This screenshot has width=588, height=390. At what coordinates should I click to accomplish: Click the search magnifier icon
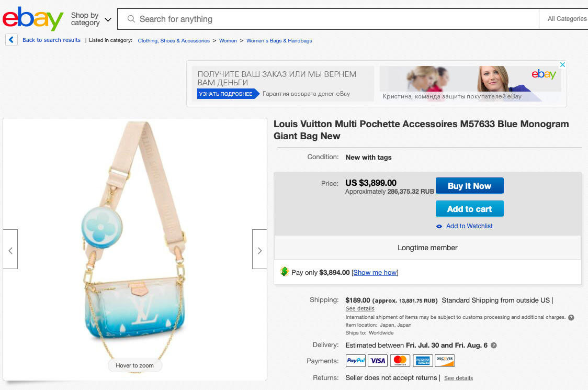click(130, 19)
